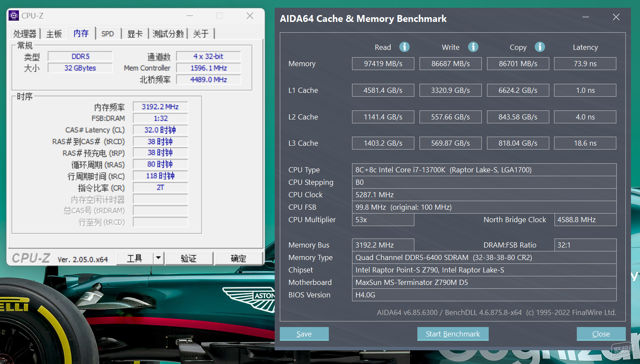Click CPU-Z 北桥频率 value 4489.0 MHz

pyautogui.click(x=208, y=80)
